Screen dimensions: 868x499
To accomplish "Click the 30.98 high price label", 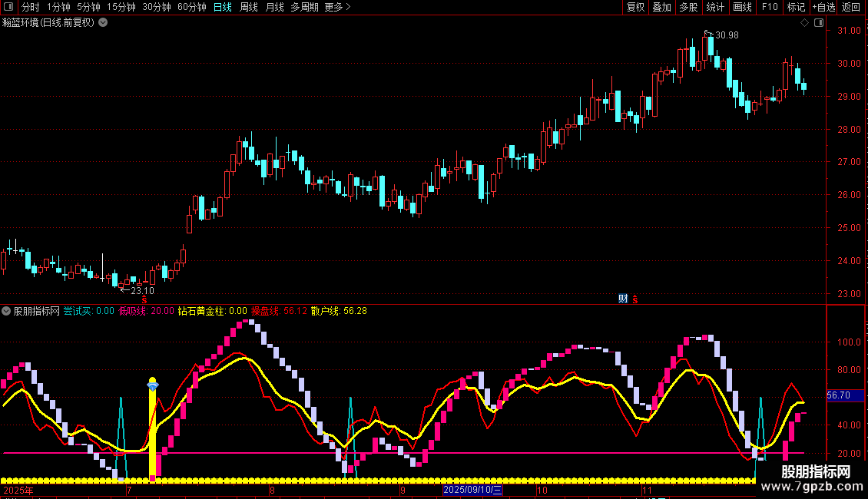I will point(727,35).
